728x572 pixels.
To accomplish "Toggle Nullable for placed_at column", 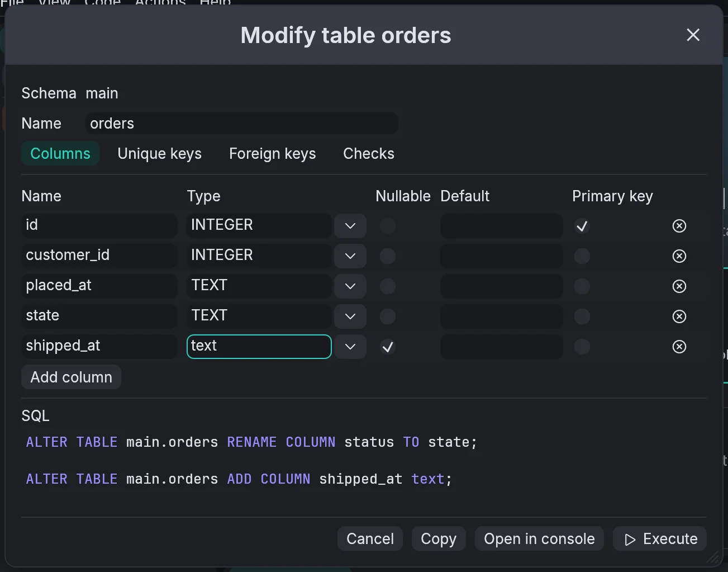I will tap(388, 286).
